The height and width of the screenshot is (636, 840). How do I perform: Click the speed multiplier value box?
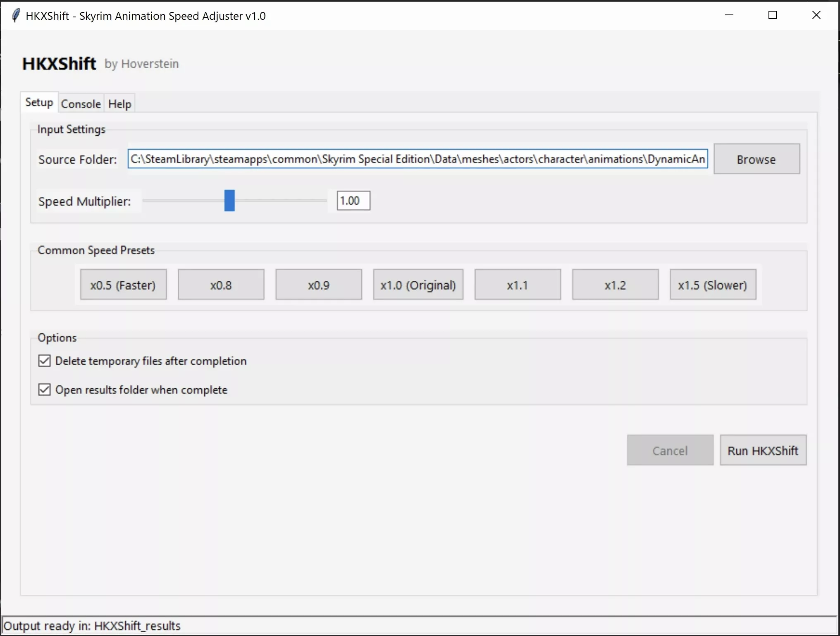click(x=353, y=201)
